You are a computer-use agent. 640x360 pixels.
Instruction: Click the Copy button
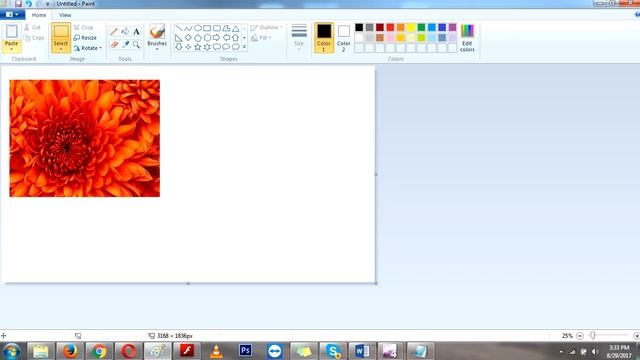point(34,38)
